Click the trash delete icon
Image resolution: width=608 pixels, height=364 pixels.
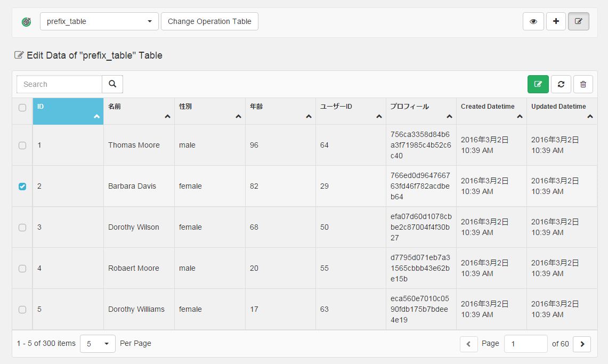click(583, 84)
